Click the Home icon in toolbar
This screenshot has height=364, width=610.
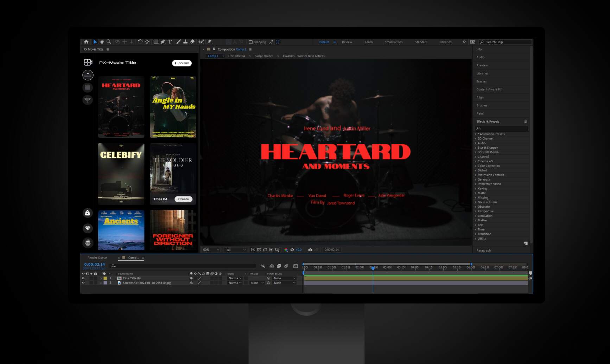coord(86,42)
